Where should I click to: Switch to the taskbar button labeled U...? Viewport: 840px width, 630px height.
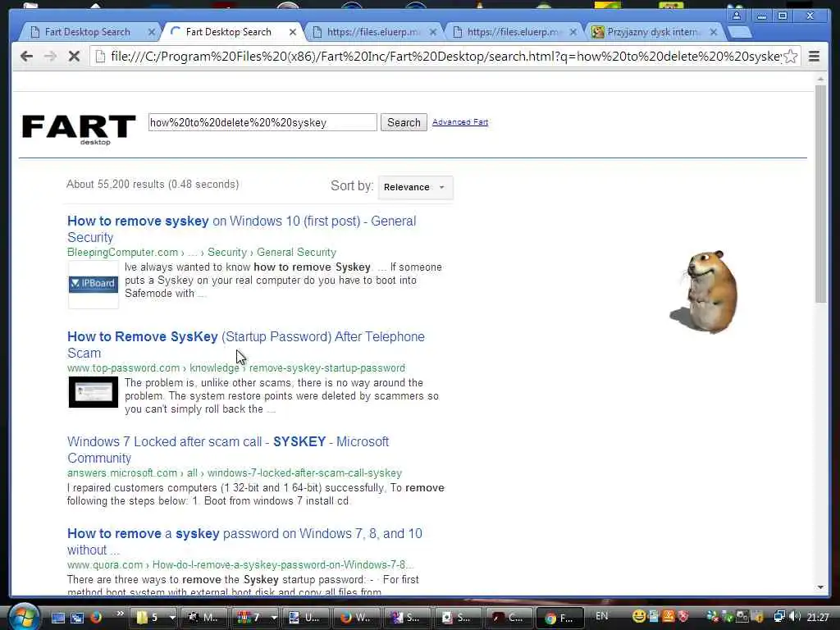coord(305,618)
